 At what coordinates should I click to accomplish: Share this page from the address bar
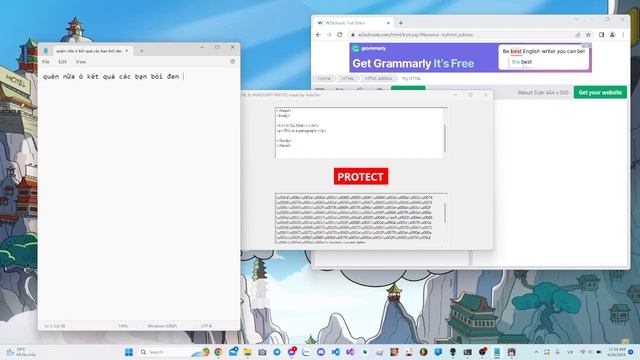pyautogui.click(x=578, y=35)
